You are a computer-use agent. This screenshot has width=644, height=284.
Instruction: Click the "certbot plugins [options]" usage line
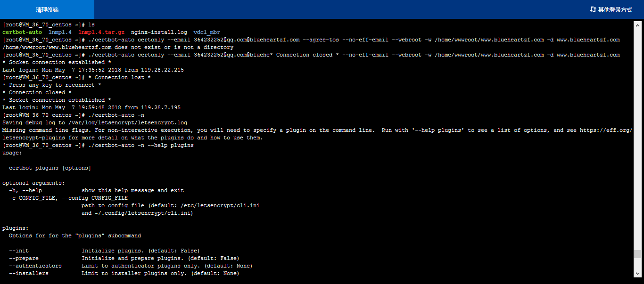pos(50,168)
